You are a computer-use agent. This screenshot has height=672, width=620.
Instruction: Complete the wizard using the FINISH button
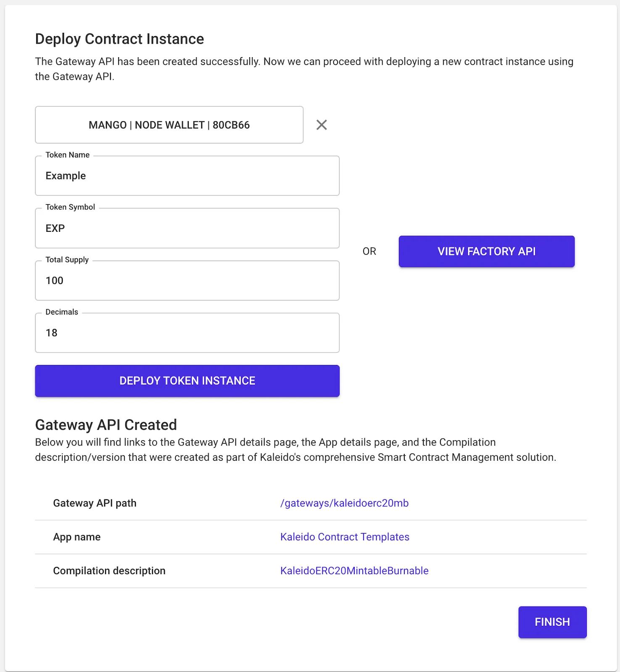[x=552, y=622]
